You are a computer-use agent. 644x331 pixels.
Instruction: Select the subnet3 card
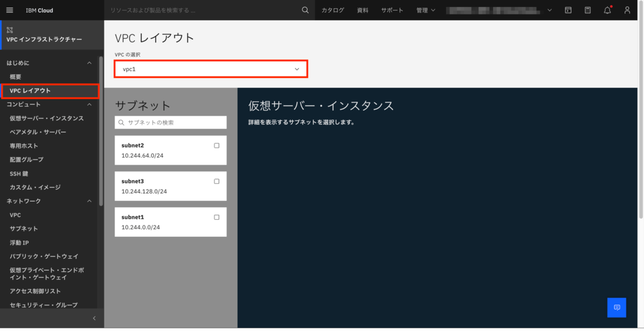pos(170,186)
